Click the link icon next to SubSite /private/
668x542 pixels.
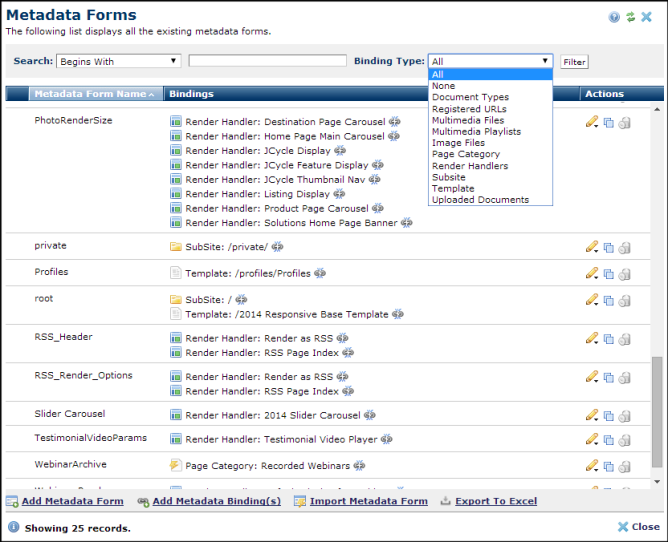click(277, 246)
